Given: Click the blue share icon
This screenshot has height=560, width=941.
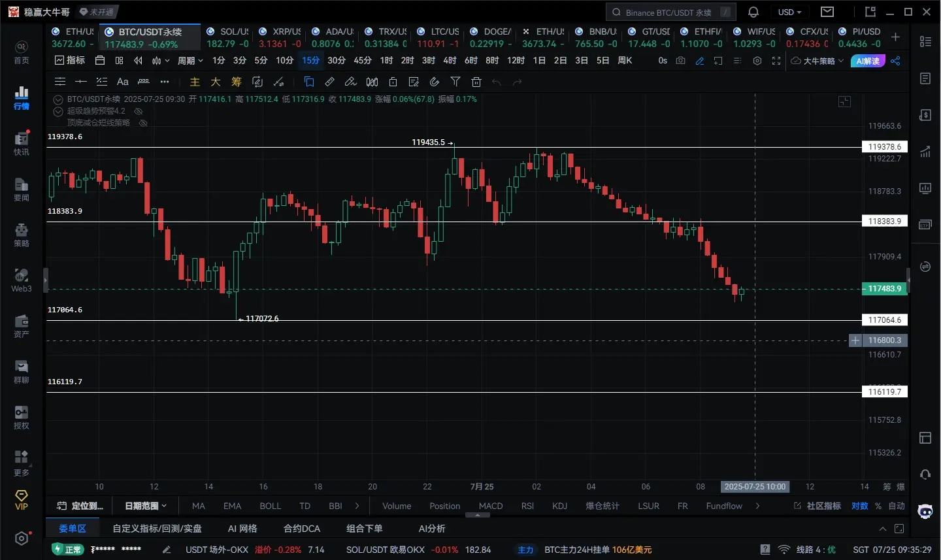Looking at the screenshot, I should coord(895,61).
